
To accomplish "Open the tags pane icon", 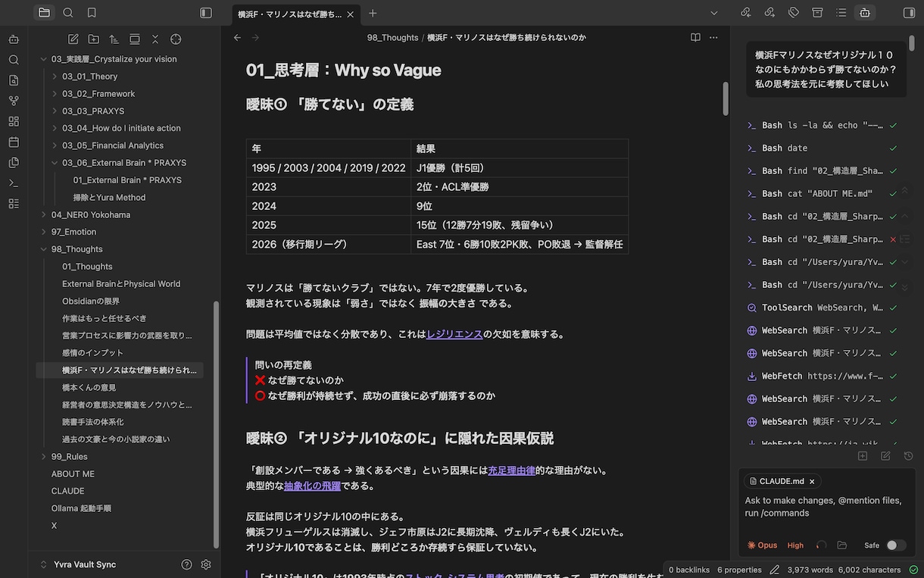I will coord(794,13).
